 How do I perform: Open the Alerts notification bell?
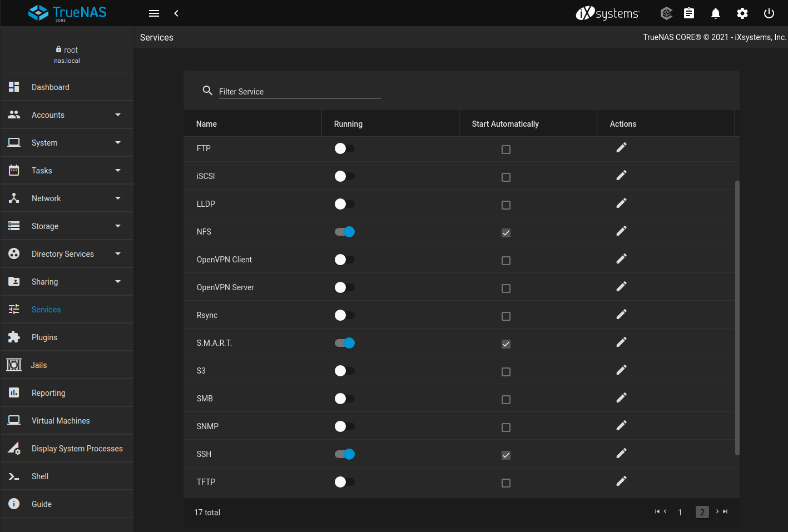pyautogui.click(x=716, y=13)
